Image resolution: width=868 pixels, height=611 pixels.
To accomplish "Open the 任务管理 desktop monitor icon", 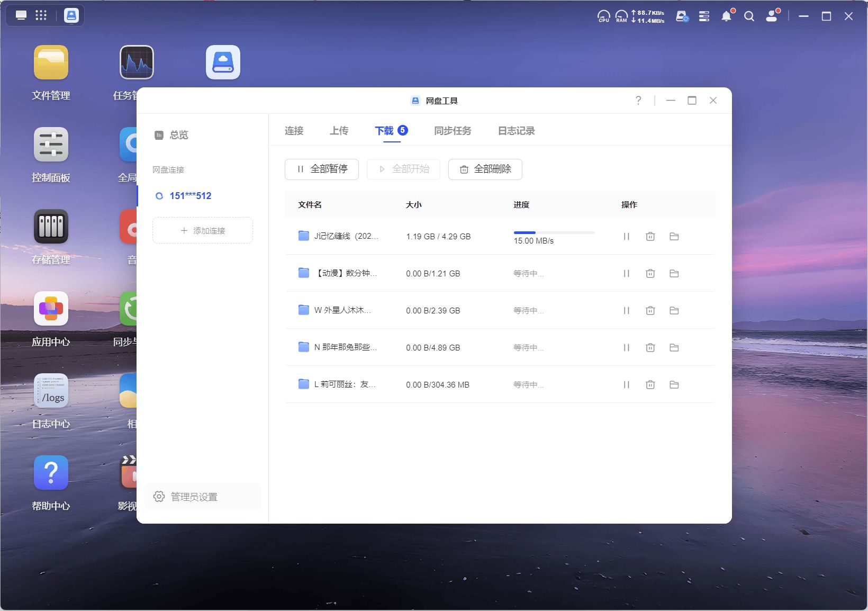I will 137,62.
